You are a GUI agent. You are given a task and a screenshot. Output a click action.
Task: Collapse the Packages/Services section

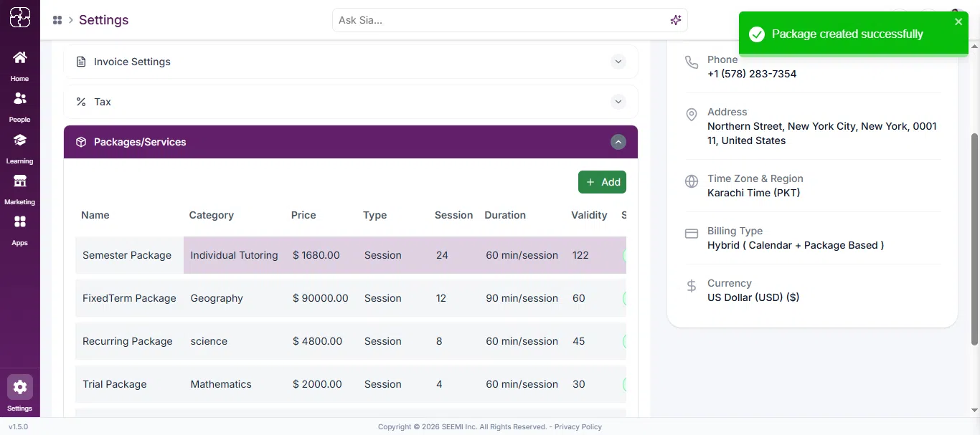618,142
